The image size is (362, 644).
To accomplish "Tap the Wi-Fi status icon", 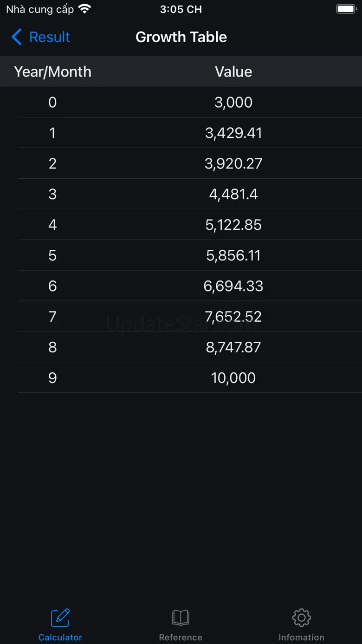I will click(x=85, y=9).
